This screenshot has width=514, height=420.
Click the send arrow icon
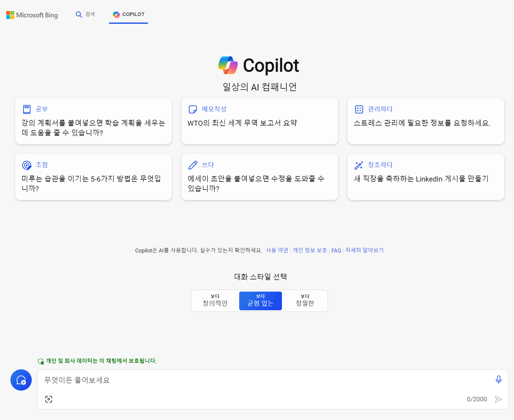499,399
